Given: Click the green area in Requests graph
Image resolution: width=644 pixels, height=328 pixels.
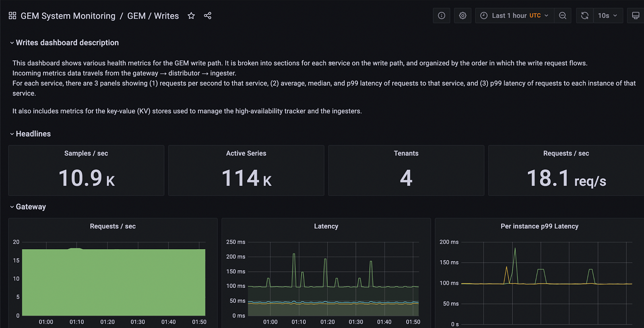Looking at the screenshot, I should (114, 282).
